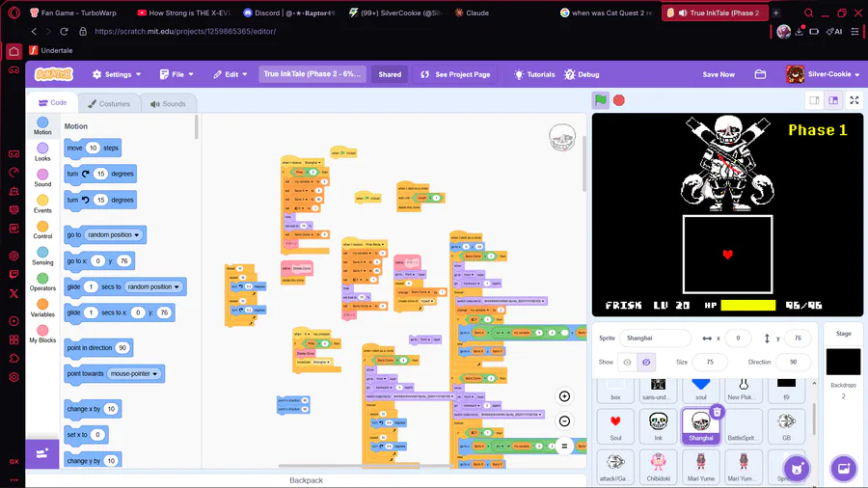Hide the sprite with crossed-eye icon
Screen dimensions: 868x488
[x=646, y=362]
